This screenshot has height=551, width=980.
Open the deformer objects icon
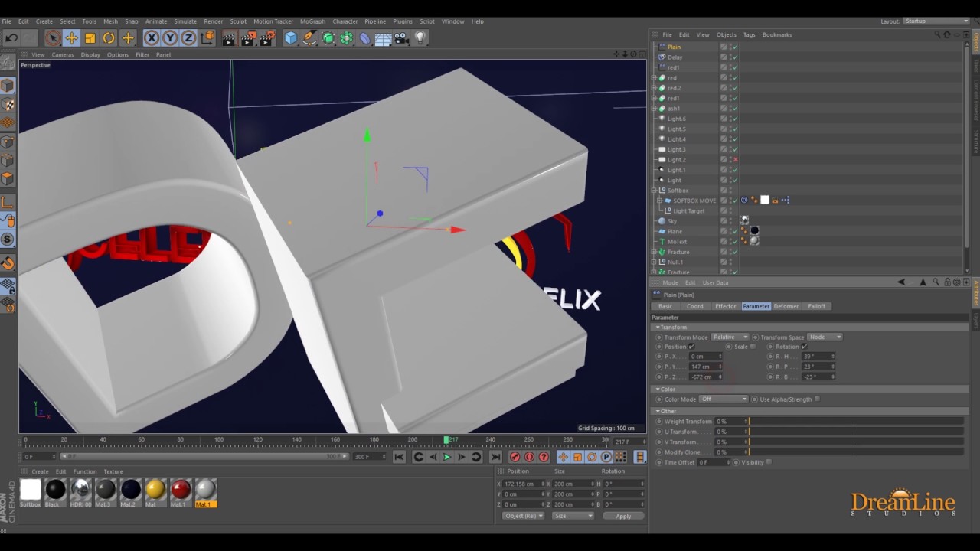pos(365,37)
